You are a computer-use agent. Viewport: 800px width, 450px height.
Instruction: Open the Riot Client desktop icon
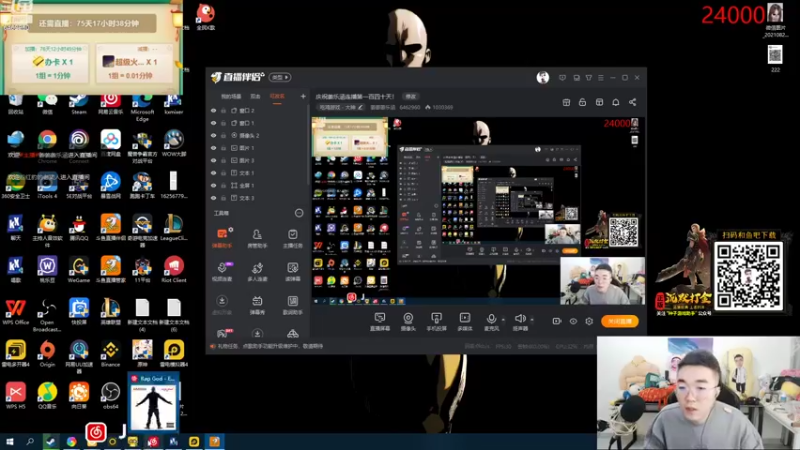pos(173,269)
